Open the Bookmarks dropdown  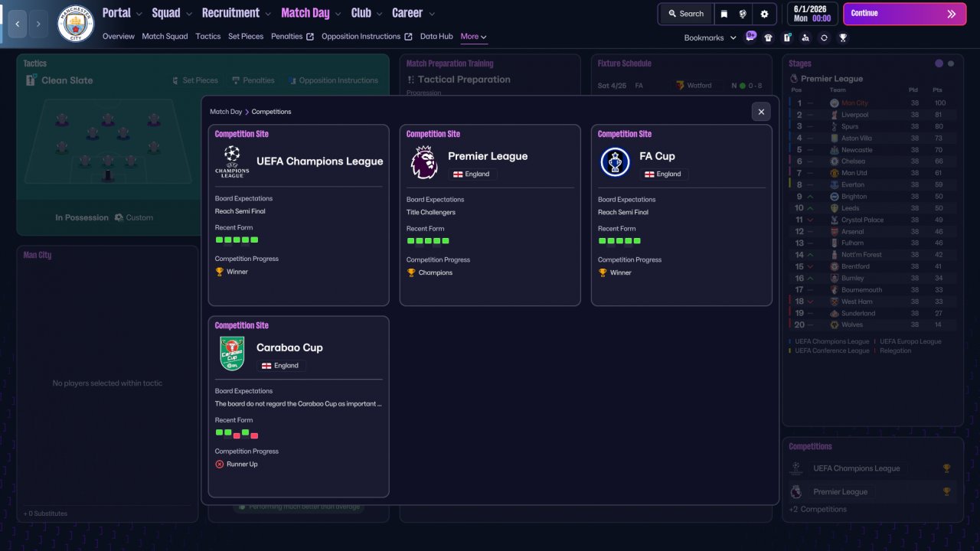point(710,37)
